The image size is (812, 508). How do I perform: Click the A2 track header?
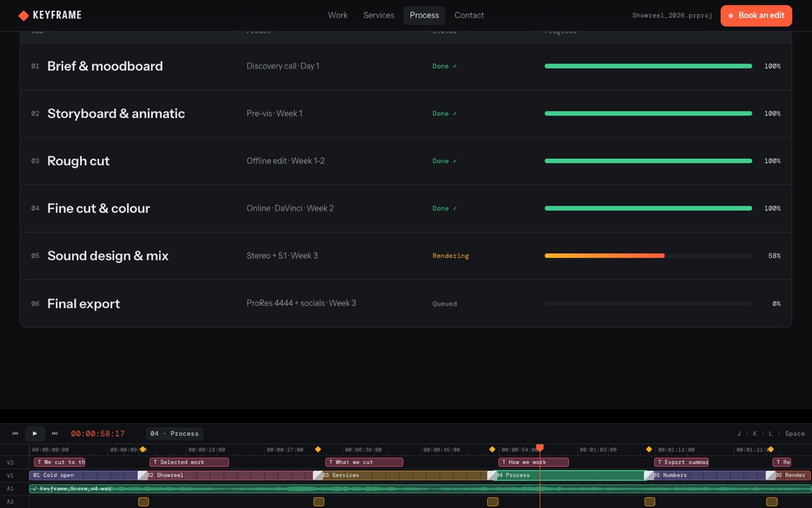coord(10,502)
